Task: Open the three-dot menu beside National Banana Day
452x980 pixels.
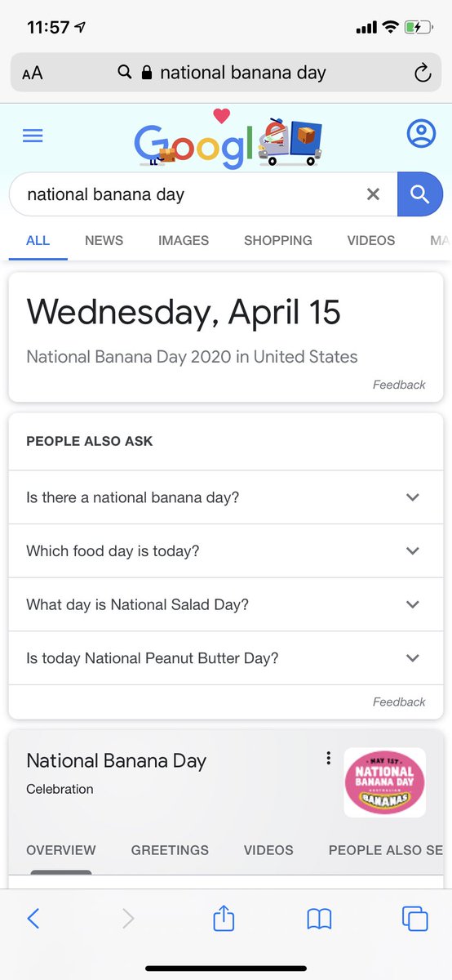Action: [328, 758]
